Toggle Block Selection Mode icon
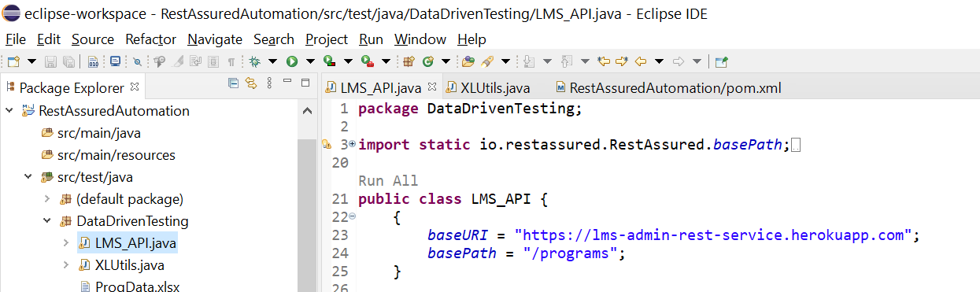 click(213, 61)
